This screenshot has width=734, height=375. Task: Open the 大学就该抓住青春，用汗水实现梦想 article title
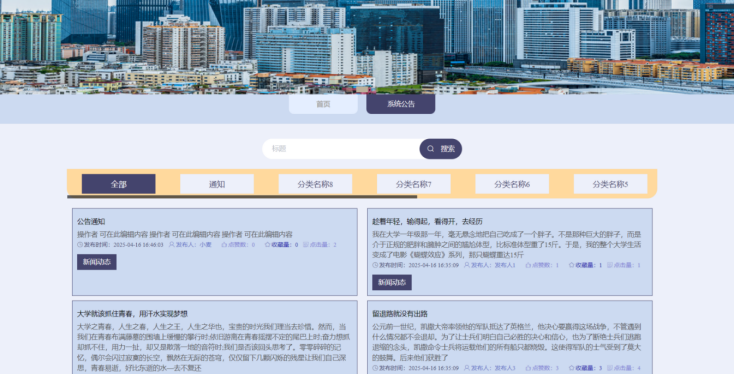132,314
